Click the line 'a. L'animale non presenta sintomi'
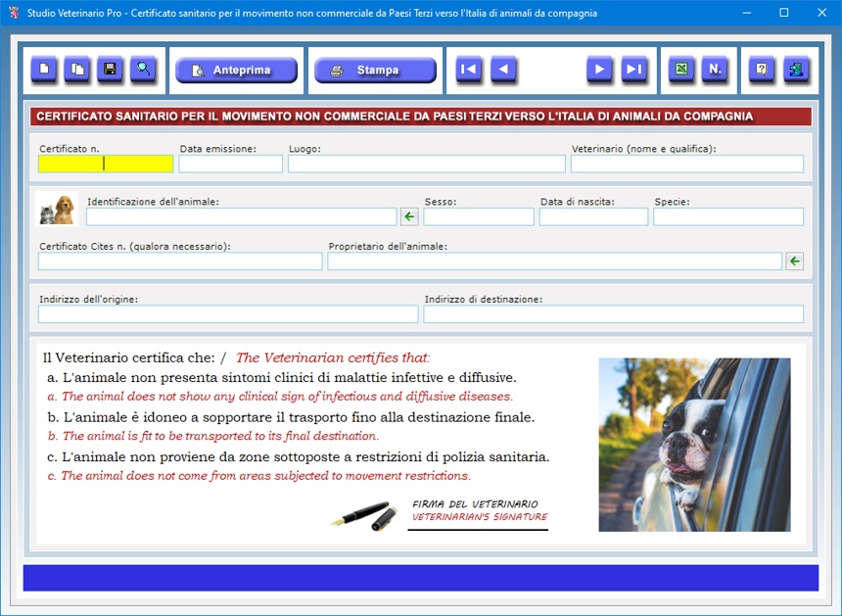 click(282, 378)
